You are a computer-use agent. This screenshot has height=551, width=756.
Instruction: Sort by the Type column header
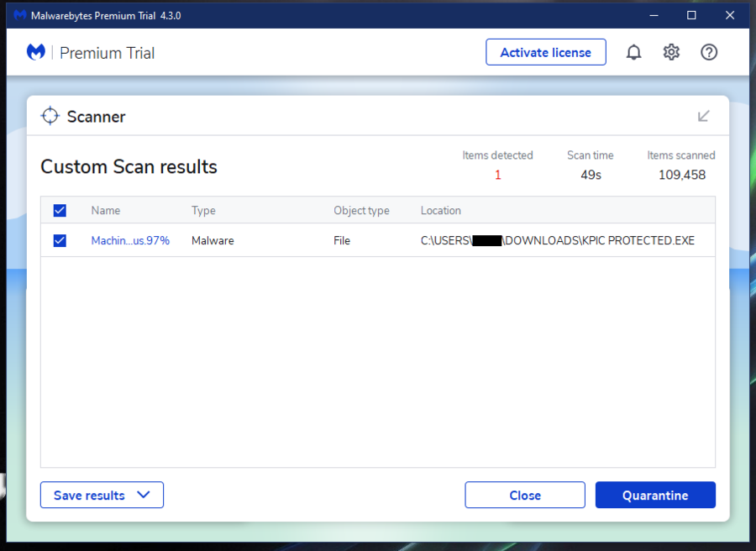(203, 211)
